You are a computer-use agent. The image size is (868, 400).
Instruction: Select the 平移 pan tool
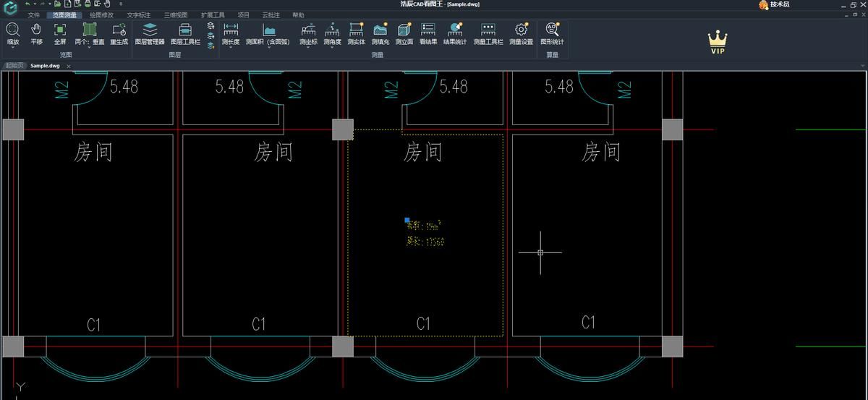(x=36, y=33)
